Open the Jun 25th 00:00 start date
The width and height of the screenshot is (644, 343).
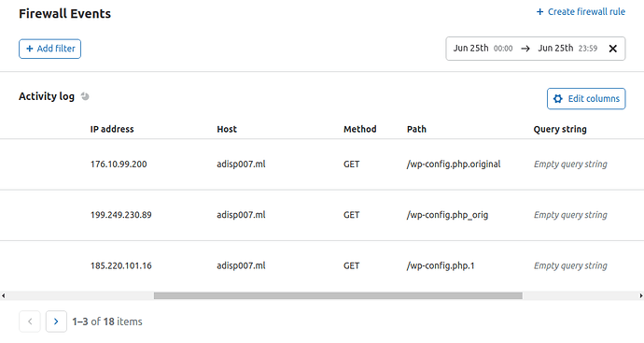pos(483,49)
